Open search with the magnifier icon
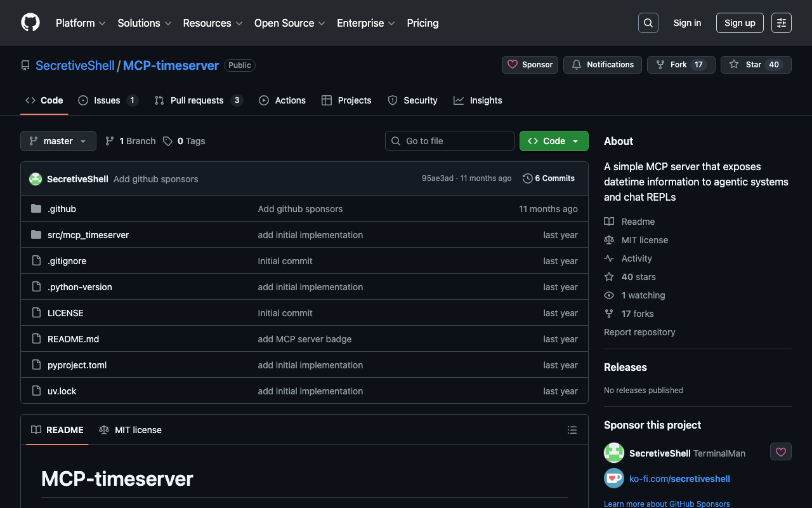This screenshot has height=508, width=812. (648, 23)
